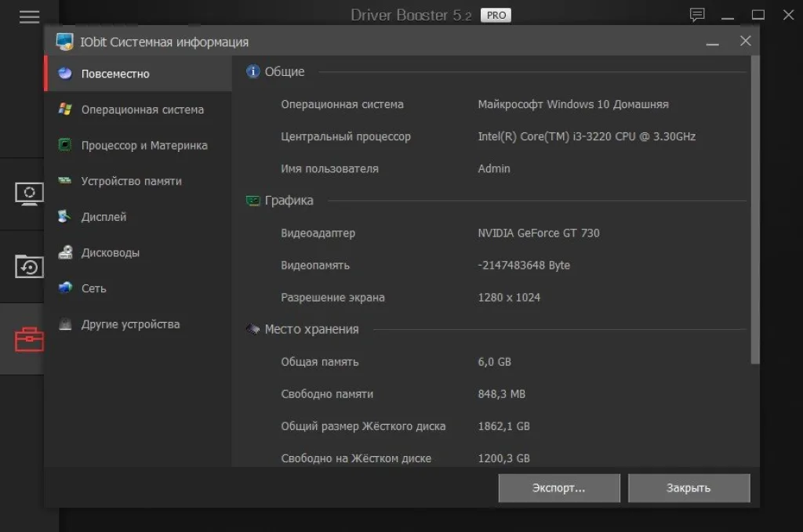
Task: Open the Процессор и Материнка section
Action: [x=138, y=145]
